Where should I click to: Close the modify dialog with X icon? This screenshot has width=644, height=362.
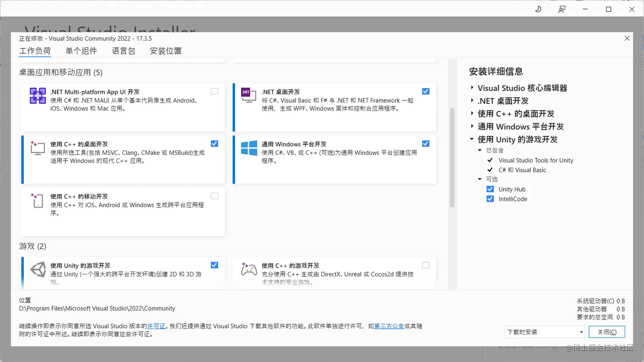pos(627,38)
